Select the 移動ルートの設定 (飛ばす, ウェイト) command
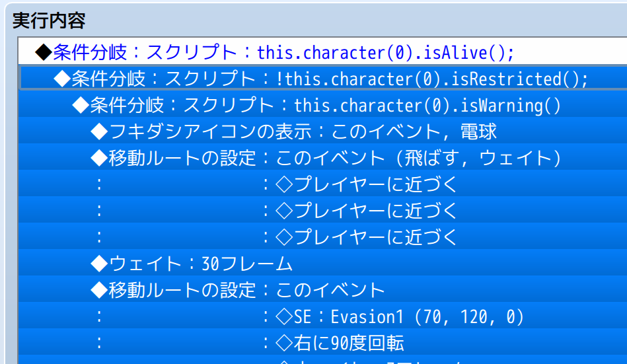This screenshot has height=364, width=627. pyautogui.click(x=326, y=158)
